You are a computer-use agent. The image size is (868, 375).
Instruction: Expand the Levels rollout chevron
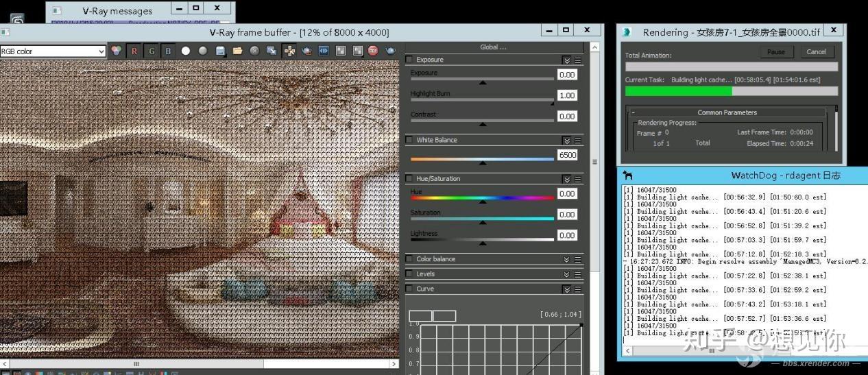coord(567,274)
